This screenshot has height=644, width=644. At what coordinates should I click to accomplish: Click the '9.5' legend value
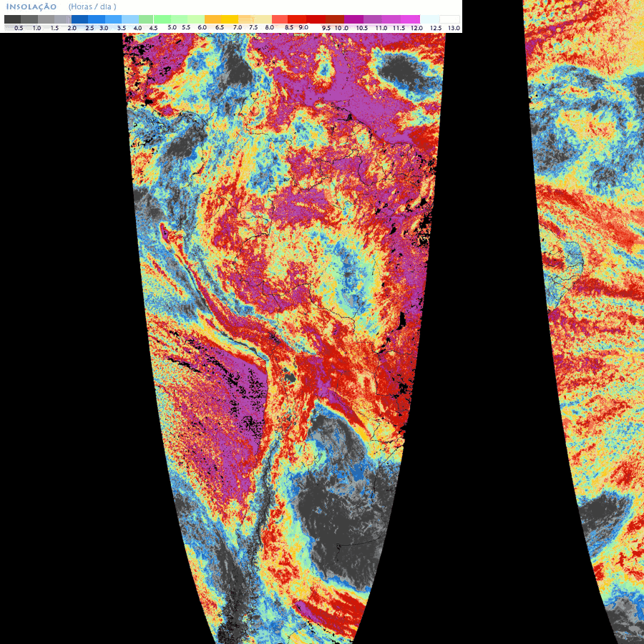point(326,28)
